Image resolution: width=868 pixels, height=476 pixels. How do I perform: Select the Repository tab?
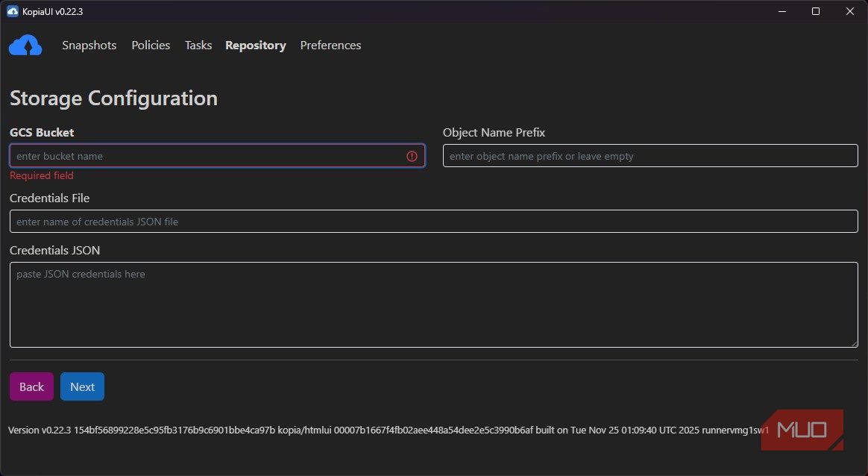[256, 46]
